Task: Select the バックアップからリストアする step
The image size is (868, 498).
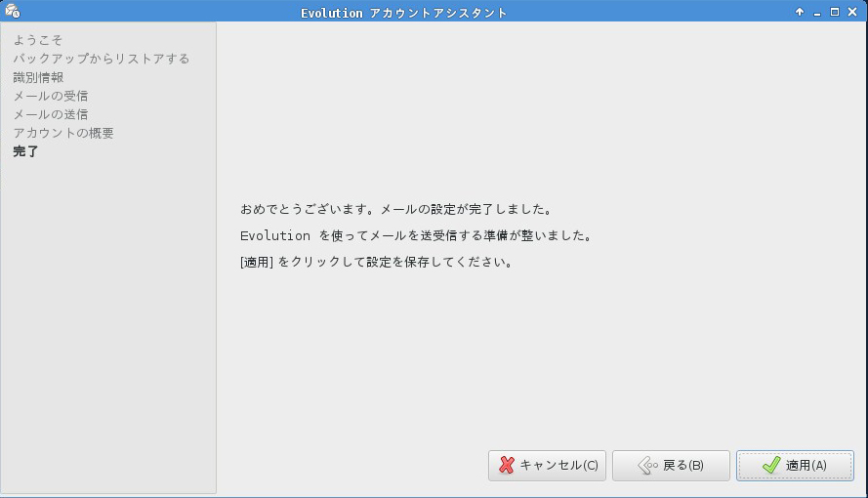Action: pos(102,59)
